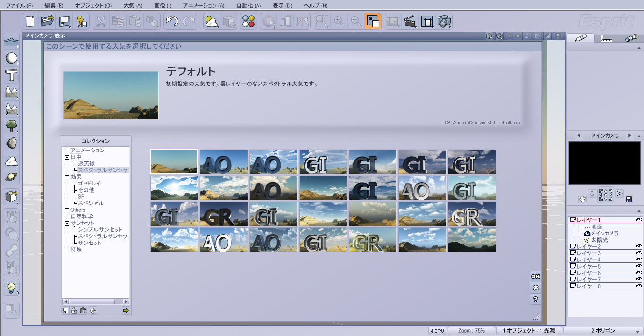
Task: Toggle the eye icon for レイヤー8
Action: pyautogui.click(x=639, y=286)
